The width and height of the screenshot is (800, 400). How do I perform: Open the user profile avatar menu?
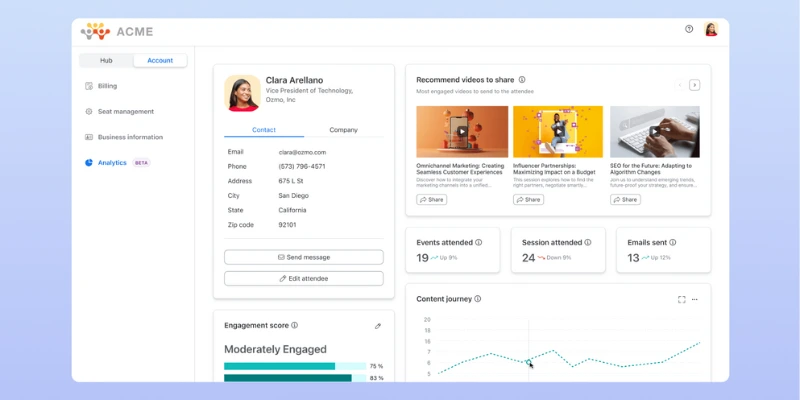(711, 29)
